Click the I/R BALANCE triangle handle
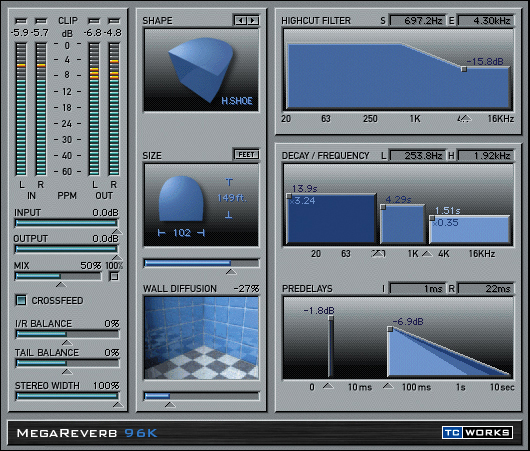530x451 pixels. tap(67, 343)
